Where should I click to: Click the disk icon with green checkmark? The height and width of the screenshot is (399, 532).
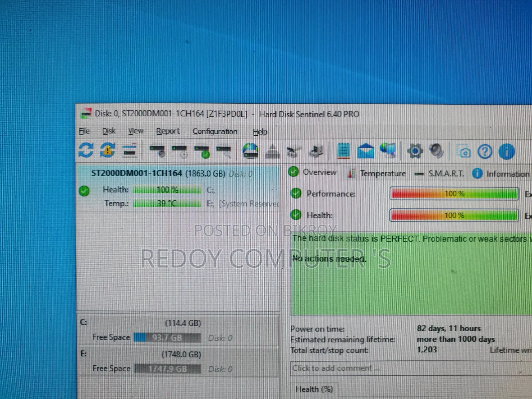click(x=202, y=152)
